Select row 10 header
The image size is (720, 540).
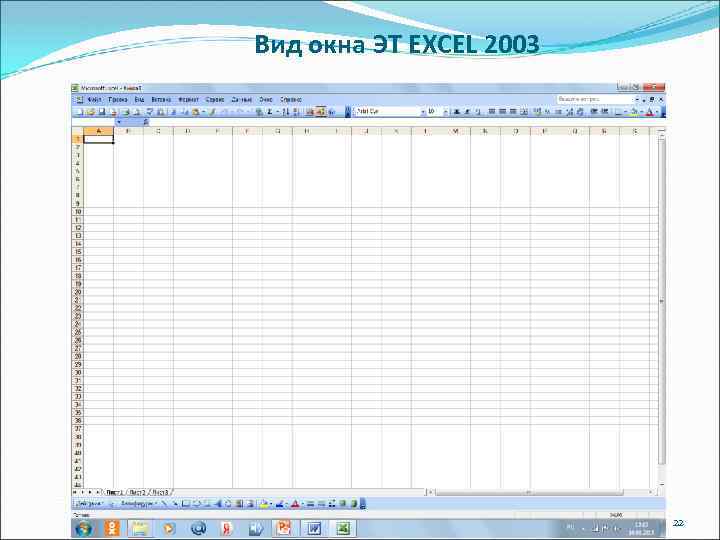78,212
